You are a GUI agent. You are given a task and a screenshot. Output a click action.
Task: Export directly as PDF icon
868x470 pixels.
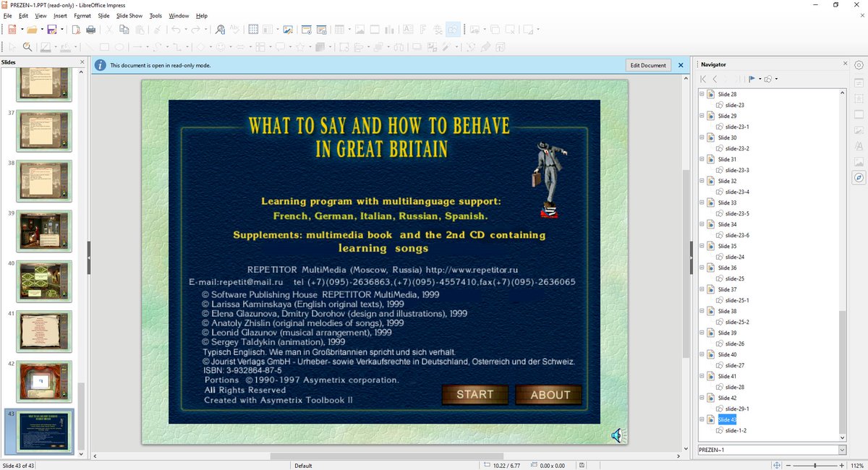click(x=76, y=30)
